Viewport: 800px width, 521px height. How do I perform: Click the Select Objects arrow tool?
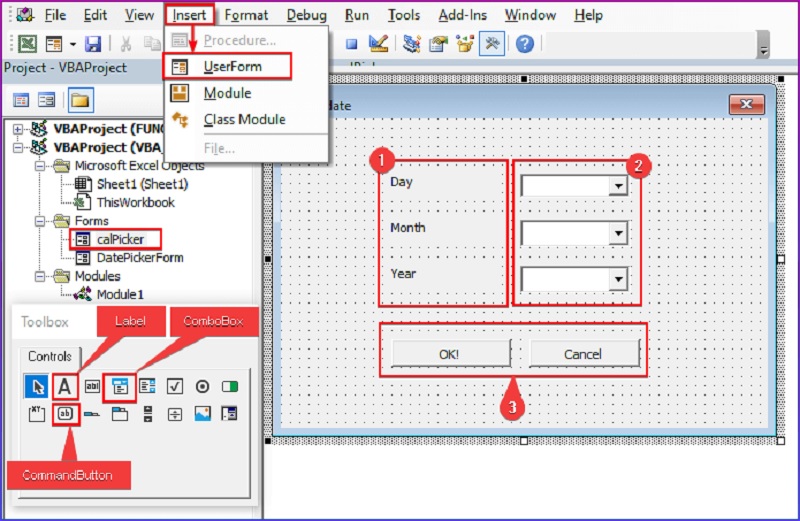pos(36,386)
